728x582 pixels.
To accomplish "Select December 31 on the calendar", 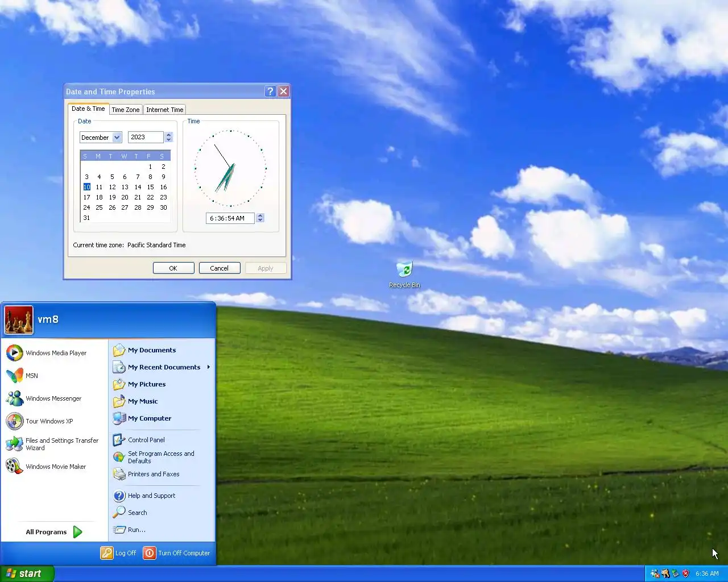I will pyautogui.click(x=86, y=218).
